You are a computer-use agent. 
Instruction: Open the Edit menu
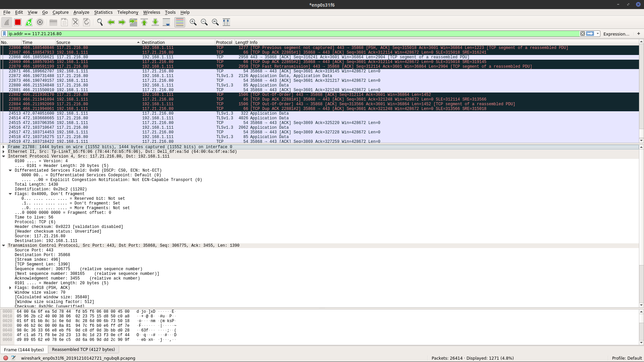pos(19,12)
